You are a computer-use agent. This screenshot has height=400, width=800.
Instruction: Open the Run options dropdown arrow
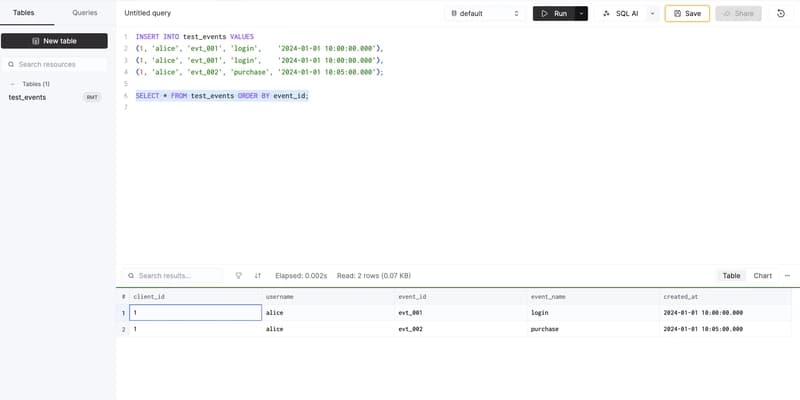(x=581, y=14)
